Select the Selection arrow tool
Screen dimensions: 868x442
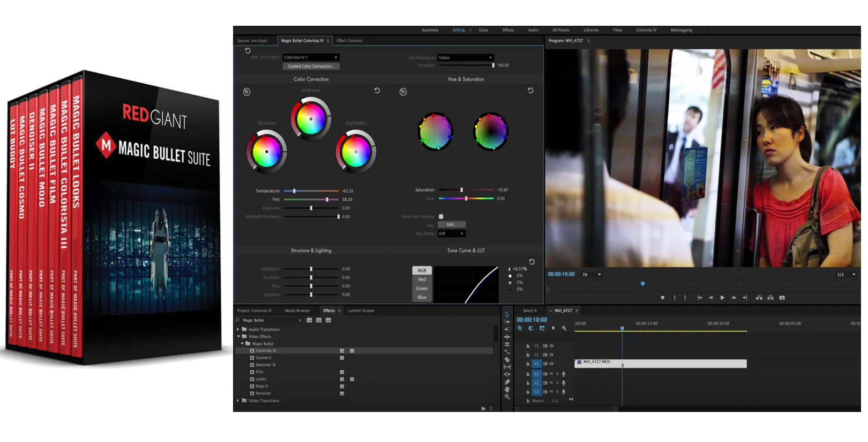(x=507, y=315)
